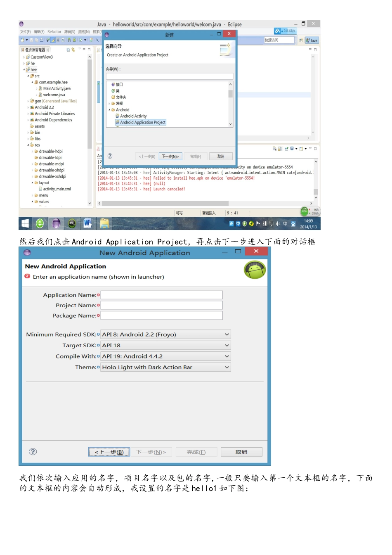Select the libs folder
Viewport: 392px width, 555px height.
pos(35,139)
